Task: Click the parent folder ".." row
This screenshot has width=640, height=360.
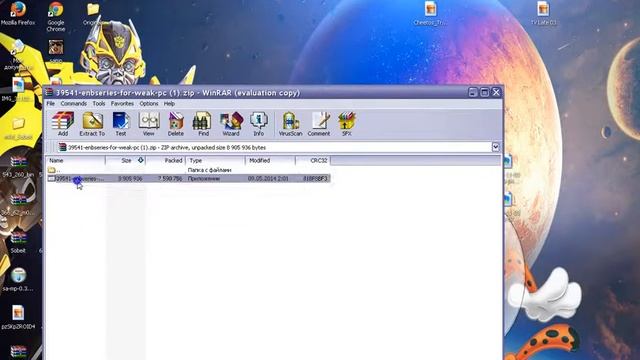Action: [x=188, y=169]
